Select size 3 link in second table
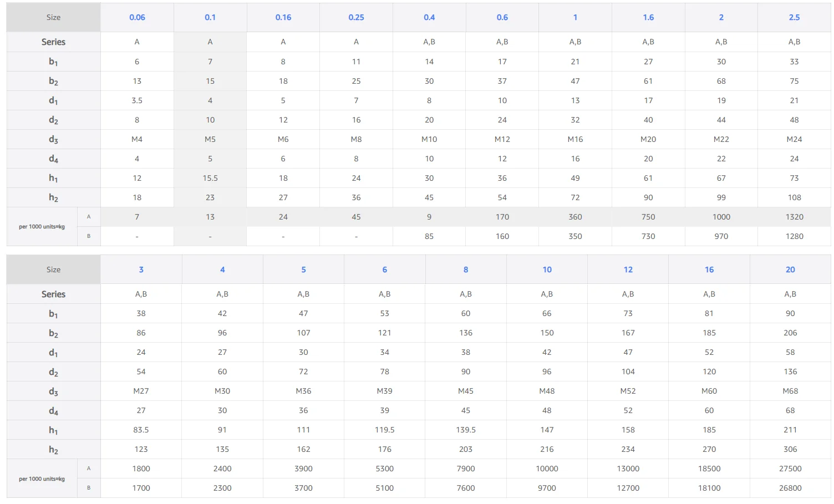This screenshot has height=504, width=834. 141,269
